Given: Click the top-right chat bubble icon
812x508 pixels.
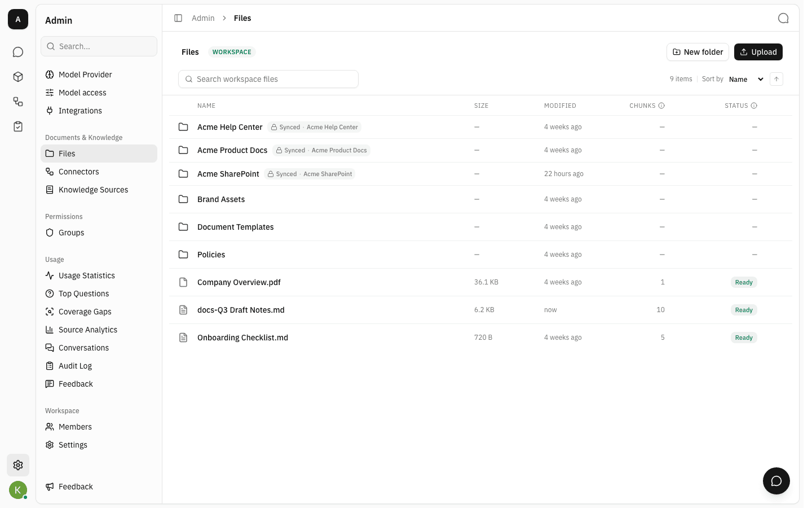Looking at the screenshot, I should 783,18.
